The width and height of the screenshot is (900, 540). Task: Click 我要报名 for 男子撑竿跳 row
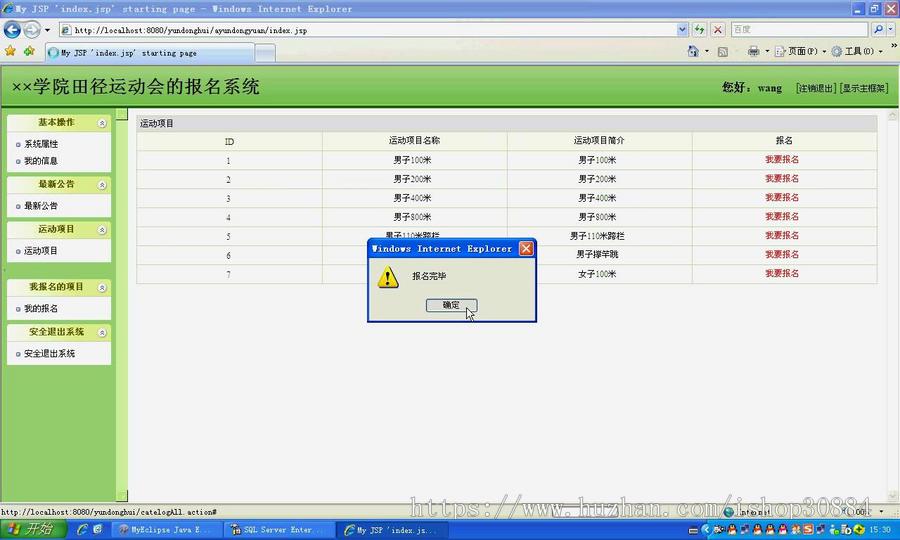782,254
